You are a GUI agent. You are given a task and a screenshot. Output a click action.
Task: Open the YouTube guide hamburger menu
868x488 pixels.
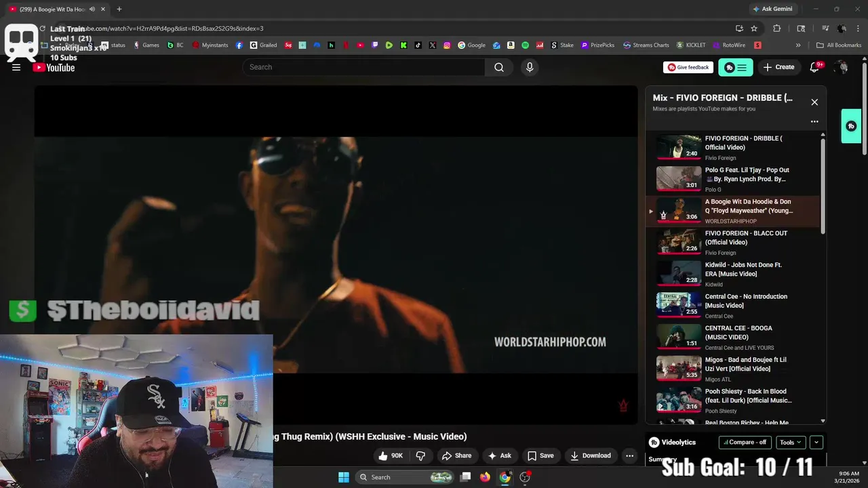[16, 67]
